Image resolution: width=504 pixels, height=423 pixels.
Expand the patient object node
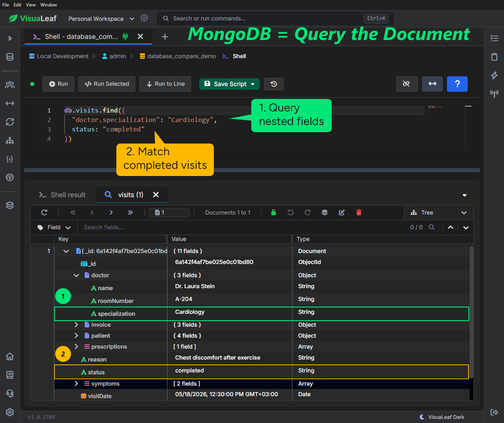click(x=76, y=336)
